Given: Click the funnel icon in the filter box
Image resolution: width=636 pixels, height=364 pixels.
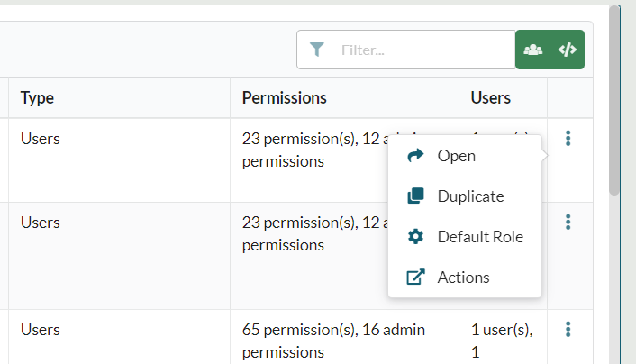Looking at the screenshot, I should (316, 50).
